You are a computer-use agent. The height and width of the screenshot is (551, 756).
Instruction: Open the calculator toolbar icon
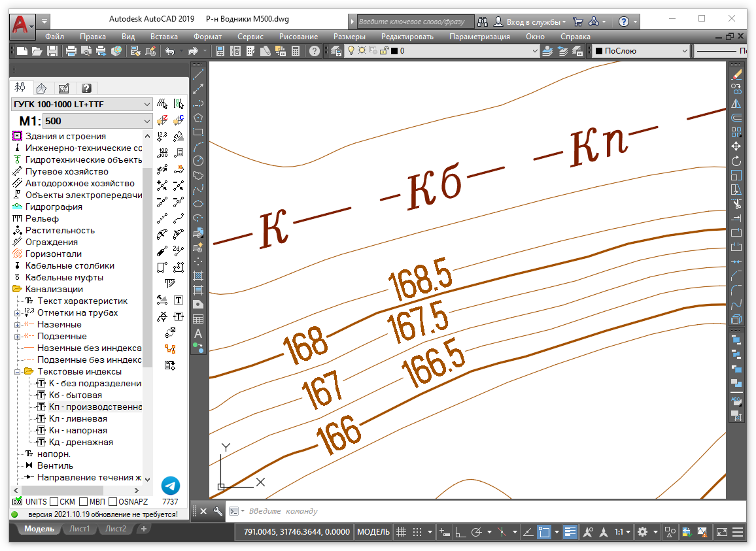[296, 51]
